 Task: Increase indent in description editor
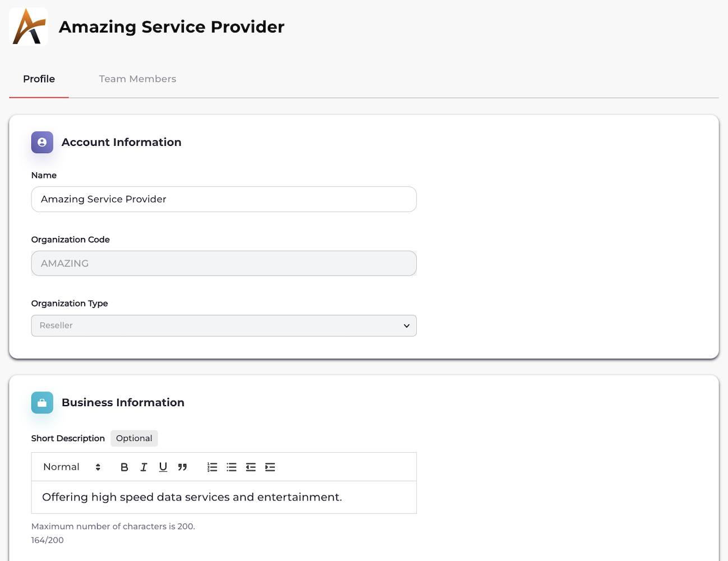click(270, 467)
